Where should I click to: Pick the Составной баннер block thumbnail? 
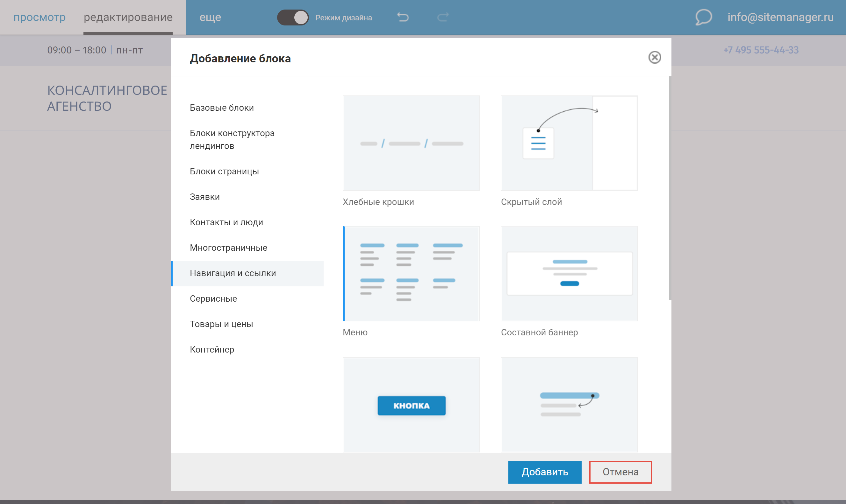(569, 273)
